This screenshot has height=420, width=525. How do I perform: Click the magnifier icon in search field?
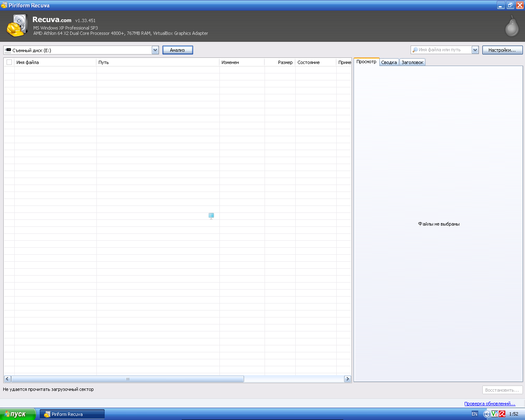click(x=415, y=50)
